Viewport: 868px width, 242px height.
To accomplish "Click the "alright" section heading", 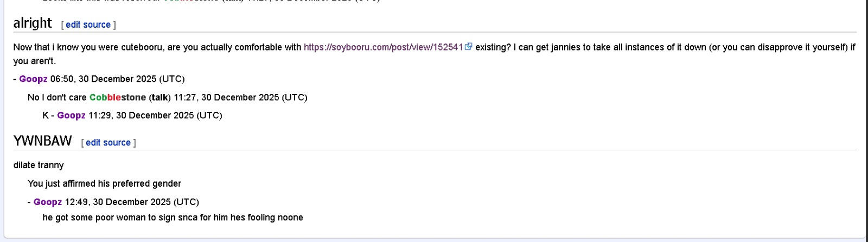I will [x=33, y=23].
